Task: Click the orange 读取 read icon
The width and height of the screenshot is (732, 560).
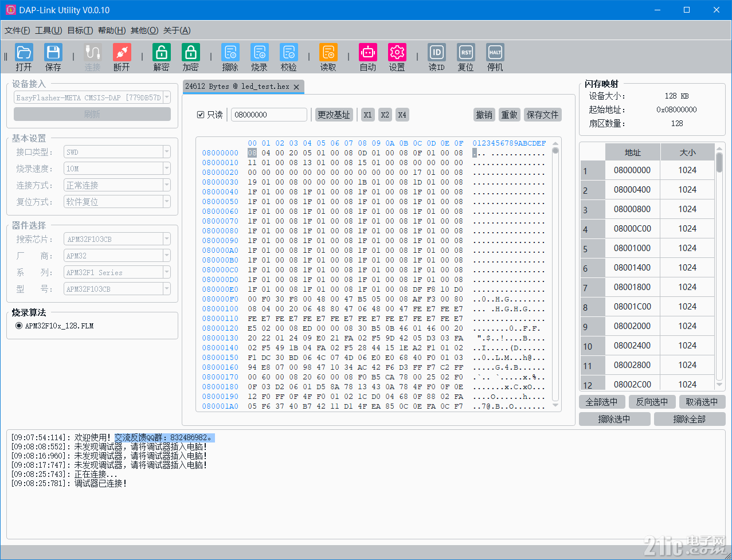Action: pos(328,53)
